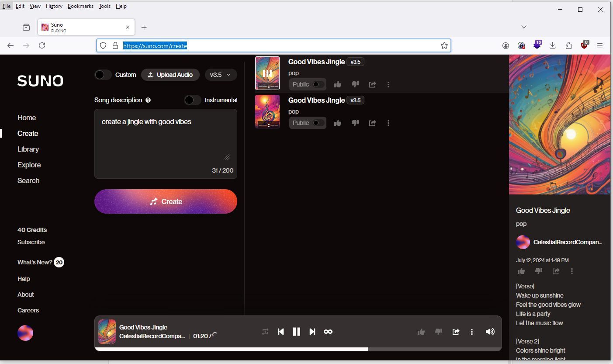The height and width of the screenshot is (364, 613).
Task: Skip to the next track in player
Action: [312, 332]
